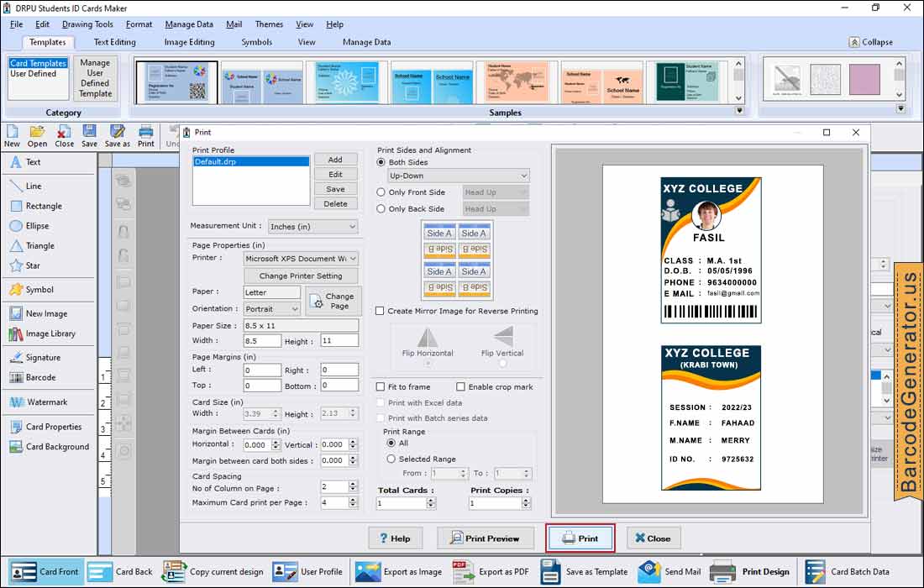Select Only Back Side option
Image resolution: width=924 pixels, height=588 pixels.
381,208
